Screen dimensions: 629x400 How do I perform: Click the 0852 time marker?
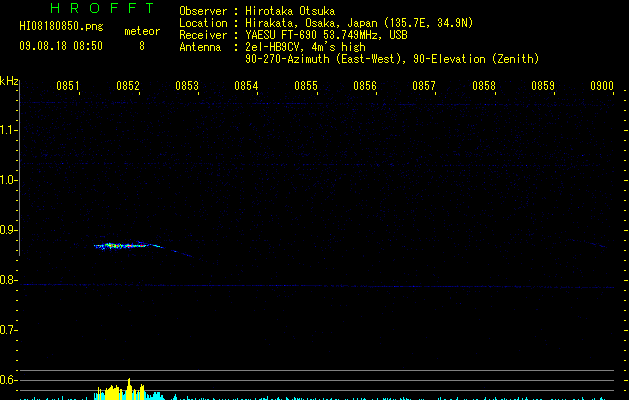pos(128,86)
